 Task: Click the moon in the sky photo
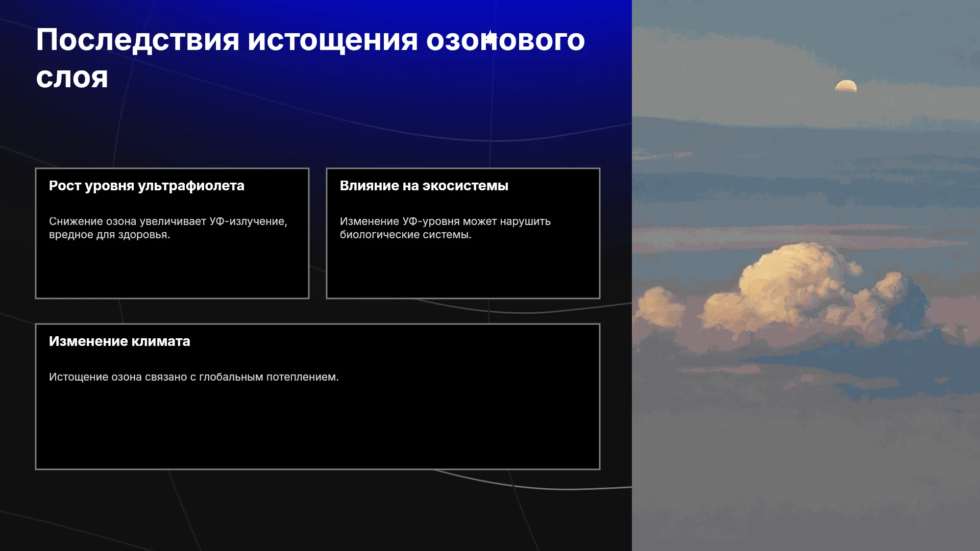(x=846, y=86)
